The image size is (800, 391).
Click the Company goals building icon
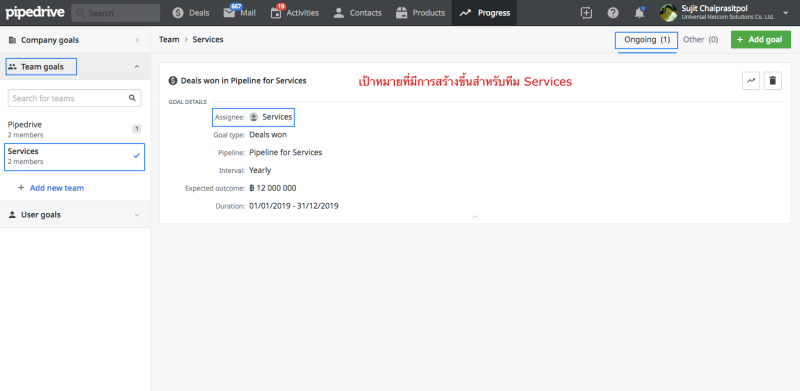point(12,40)
